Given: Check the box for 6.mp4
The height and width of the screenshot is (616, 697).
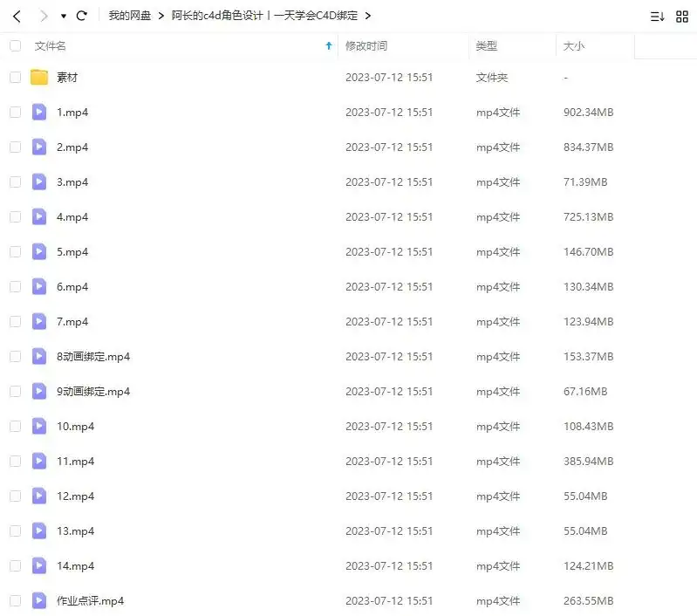Looking at the screenshot, I should coord(15,287).
